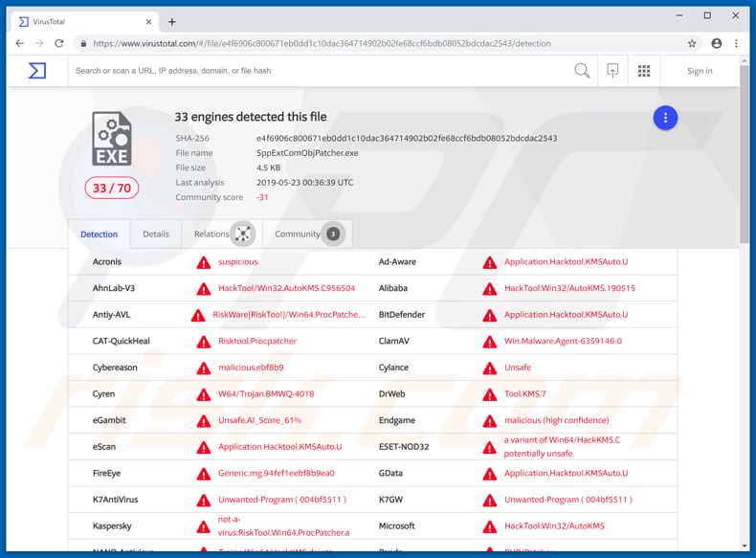Screen dimensions: 756x558
Task: Open the blue three-dot actions button
Action: [x=665, y=118]
